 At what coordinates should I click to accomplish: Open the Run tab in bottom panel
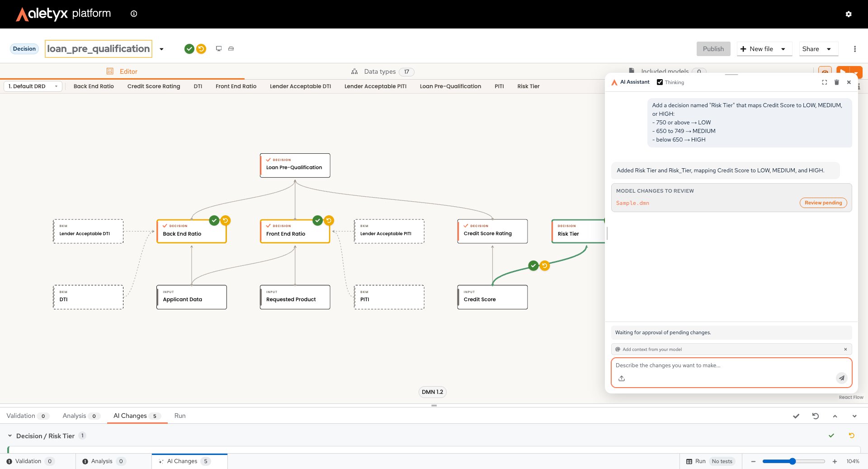[x=180, y=416]
